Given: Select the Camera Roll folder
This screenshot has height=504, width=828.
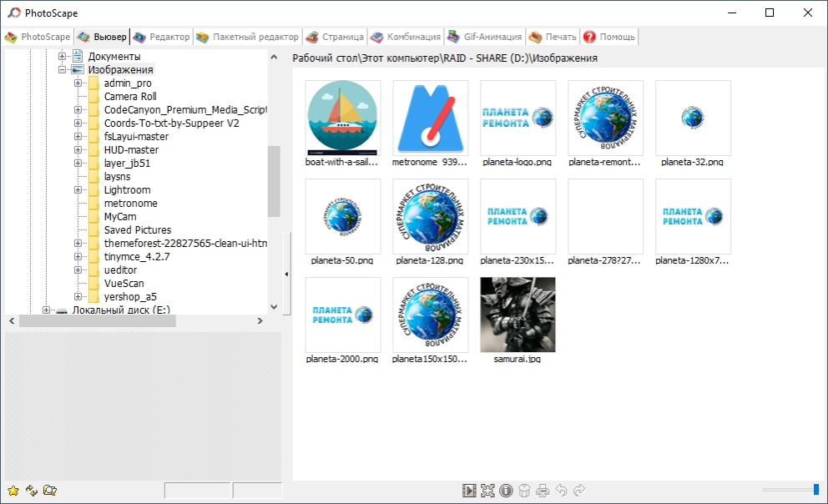Looking at the screenshot, I should click(129, 97).
